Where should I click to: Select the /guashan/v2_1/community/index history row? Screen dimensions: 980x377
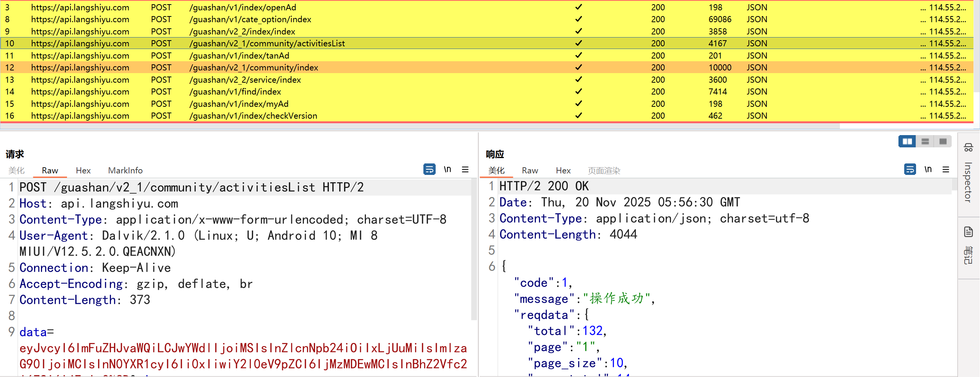tap(253, 68)
